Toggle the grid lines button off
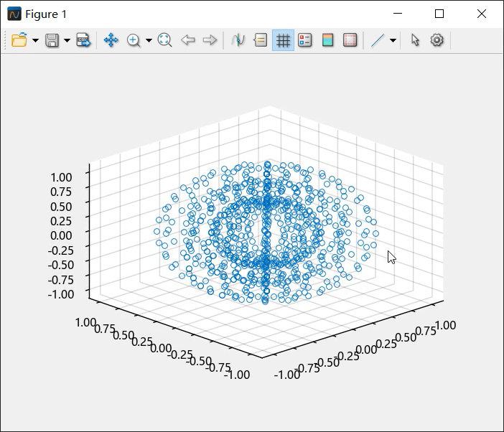 tap(283, 40)
